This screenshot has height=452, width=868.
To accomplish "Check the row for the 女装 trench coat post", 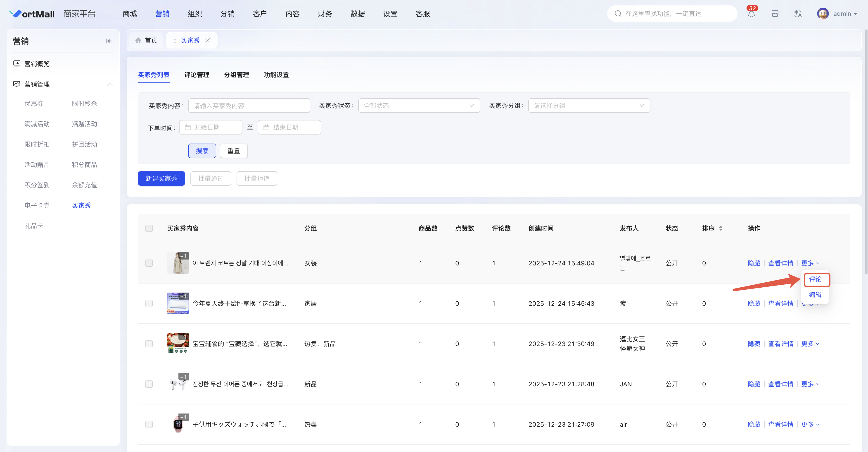I will coord(149,263).
